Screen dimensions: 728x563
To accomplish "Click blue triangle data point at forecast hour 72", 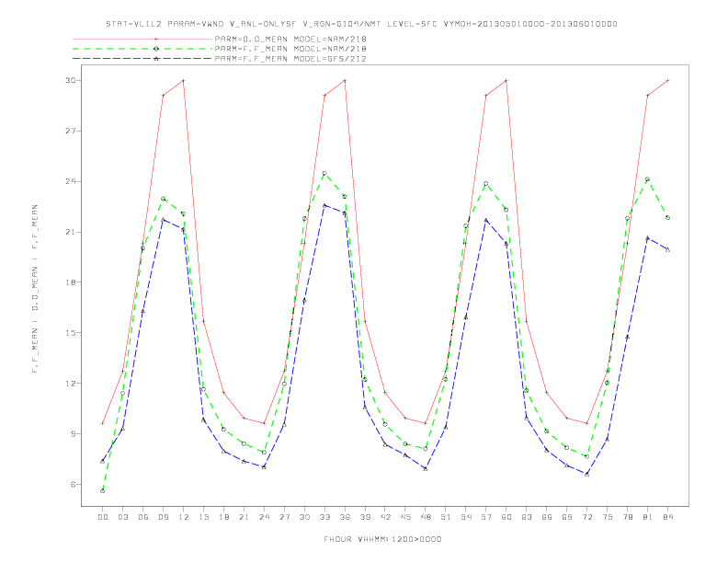I will pyautogui.click(x=587, y=474).
